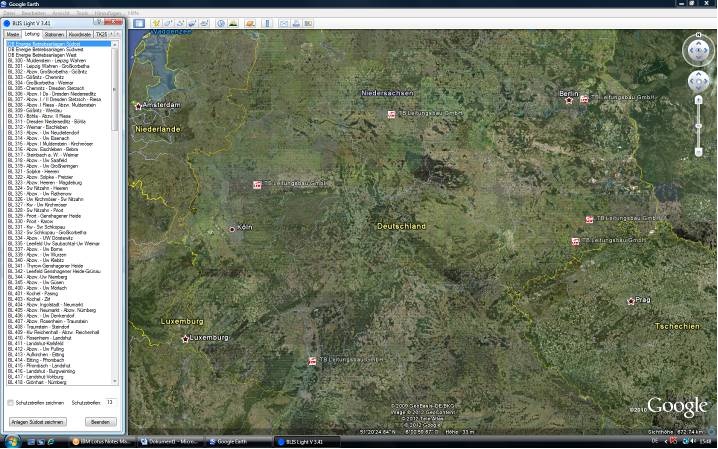Enable the Schutzstreifen zeichnen checkbox

click(x=10, y=403)
